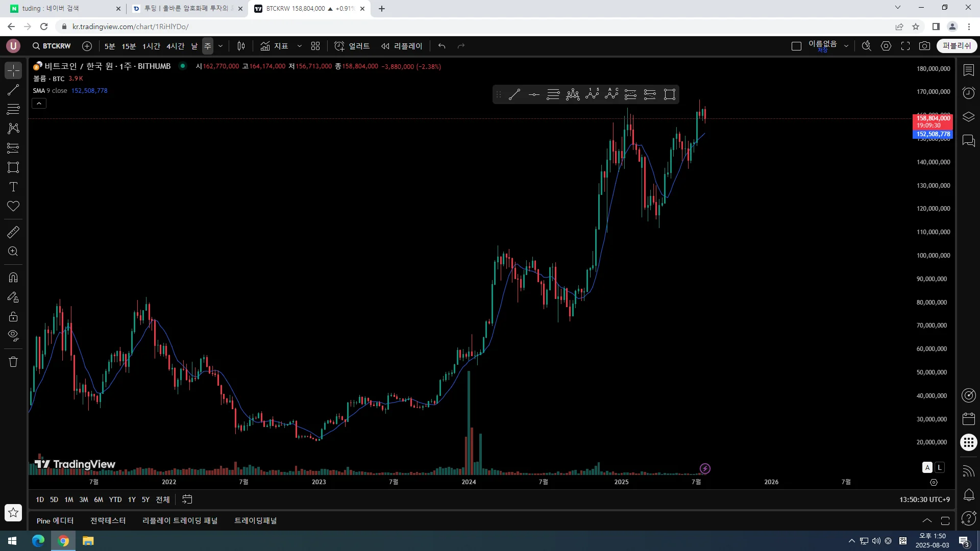Open the Pine 에디터 tab

55,520
